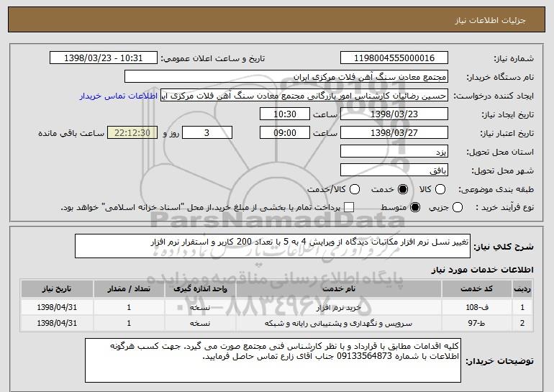Click the validity time field 09:00

click(285, 133)
